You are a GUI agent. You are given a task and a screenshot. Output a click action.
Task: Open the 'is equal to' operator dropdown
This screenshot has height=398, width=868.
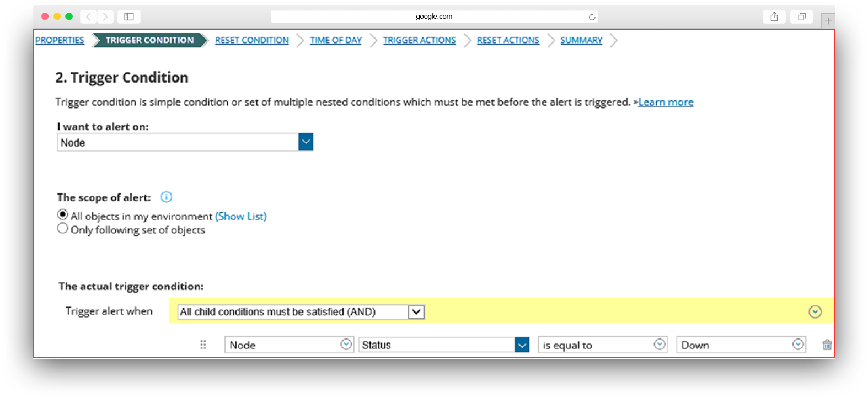tap(603, 345)
